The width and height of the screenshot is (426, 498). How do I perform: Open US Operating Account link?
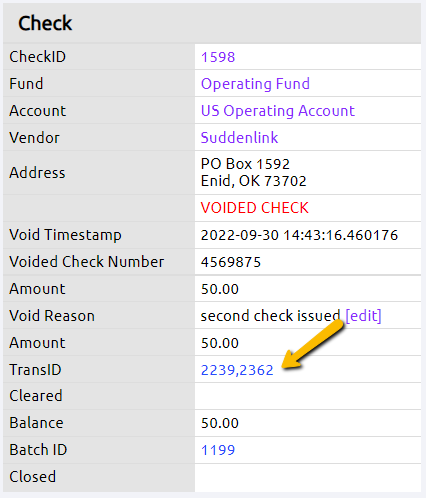(278, 111)
